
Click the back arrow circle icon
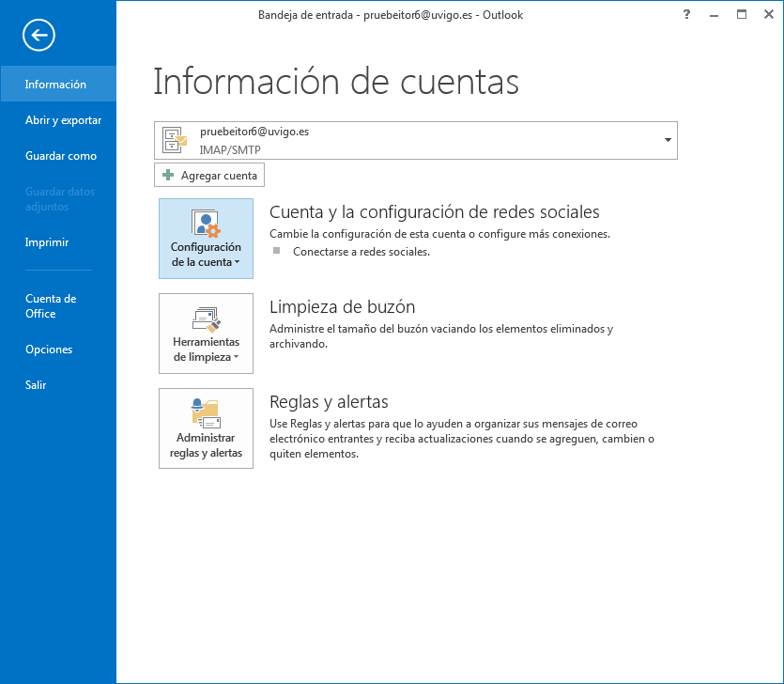click(39, 36)
